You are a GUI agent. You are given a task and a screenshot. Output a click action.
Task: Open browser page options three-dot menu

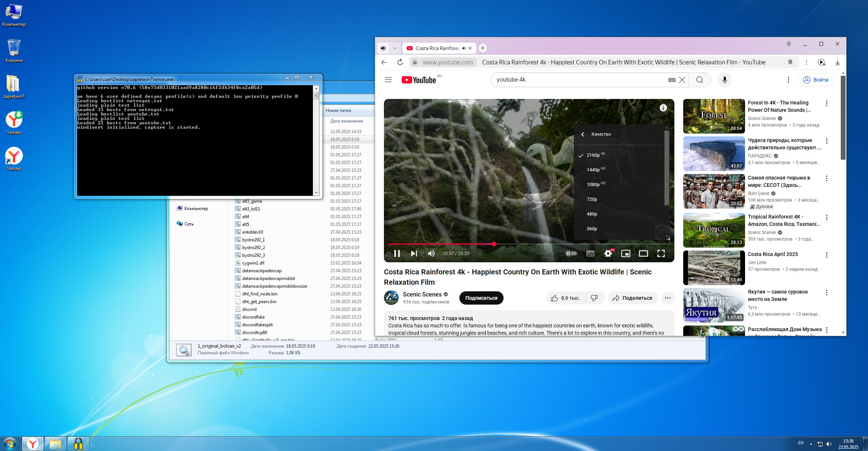coord(806,63)
